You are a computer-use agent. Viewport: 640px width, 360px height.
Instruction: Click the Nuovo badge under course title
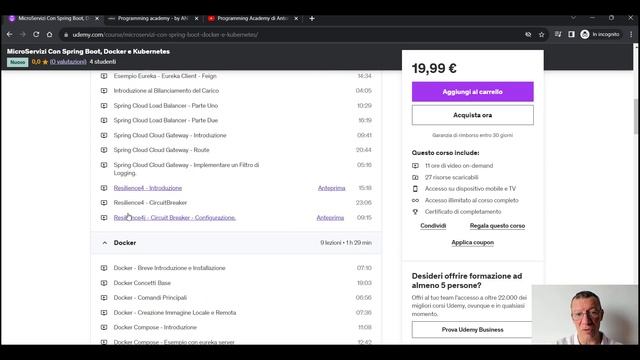pyautogui.click(x=18, y=62)
